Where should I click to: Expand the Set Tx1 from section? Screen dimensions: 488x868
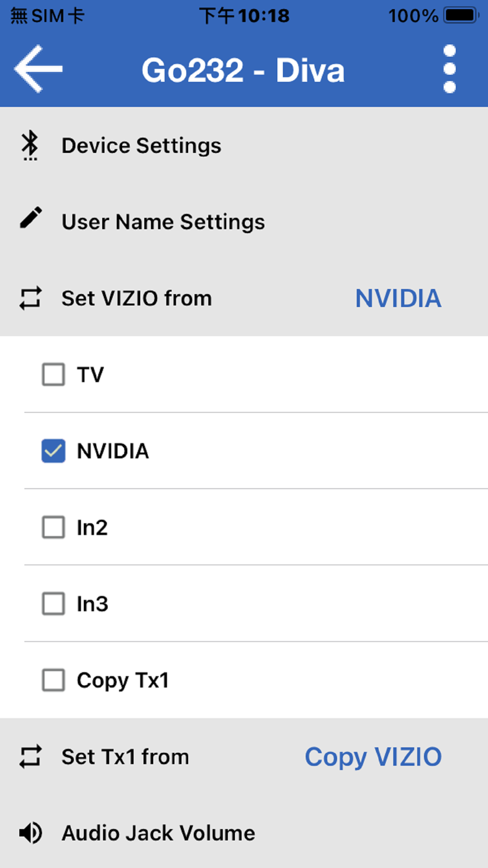click(125, 757)
